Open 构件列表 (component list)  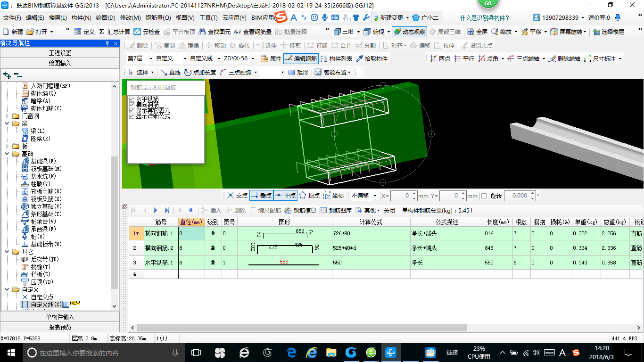[x=336, y=59]
